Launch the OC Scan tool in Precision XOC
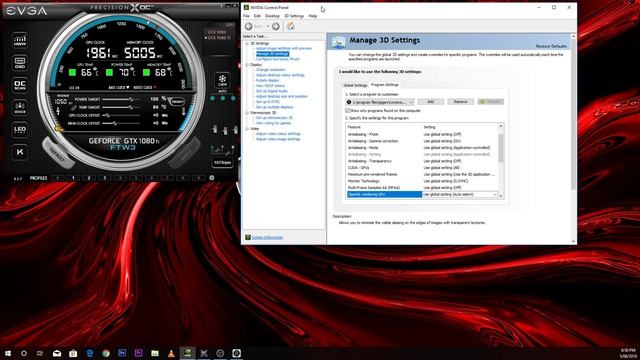 tap(20, 85)
